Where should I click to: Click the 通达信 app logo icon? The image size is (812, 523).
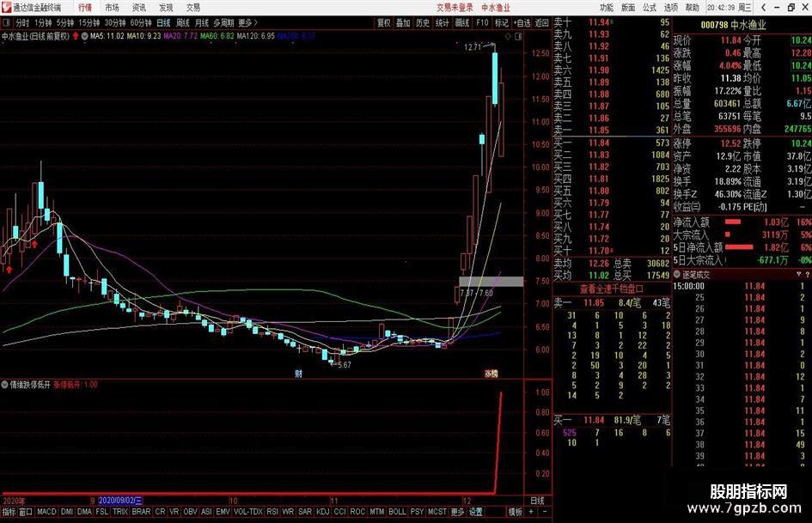coord(6,7)
